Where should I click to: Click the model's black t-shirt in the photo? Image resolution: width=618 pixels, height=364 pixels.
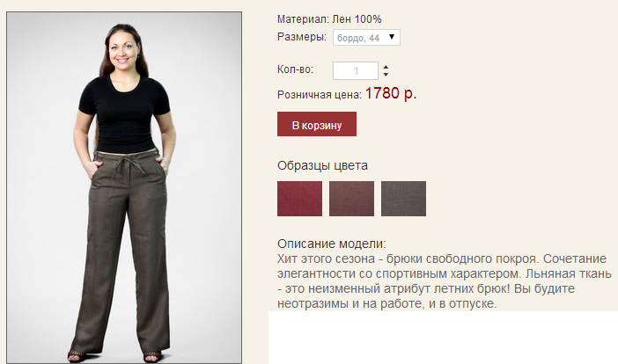(124, 113)
